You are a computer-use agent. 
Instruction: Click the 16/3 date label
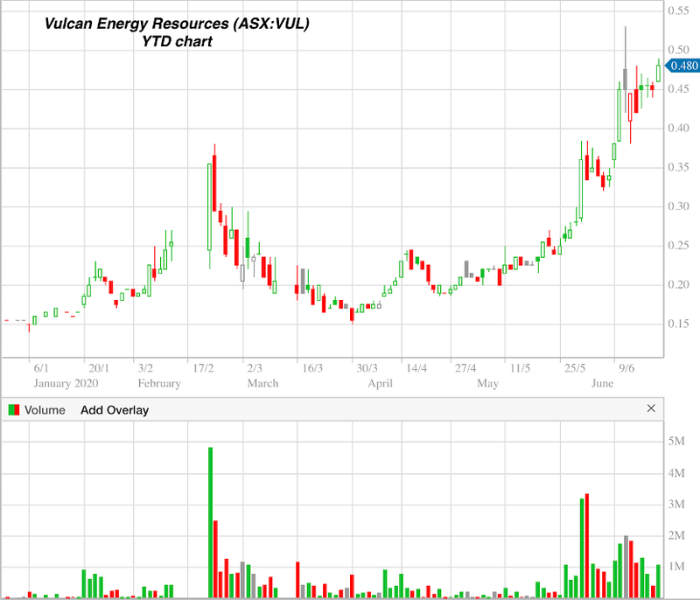312,368
